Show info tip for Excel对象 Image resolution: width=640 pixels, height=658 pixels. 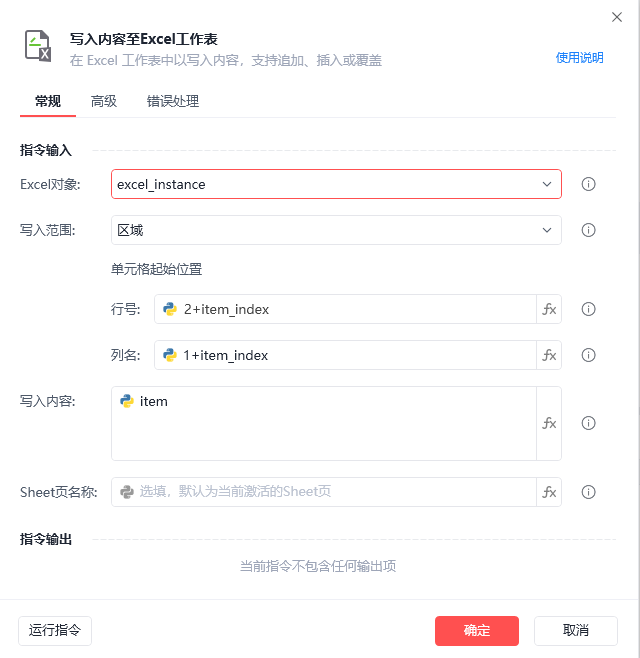(588, 184)
